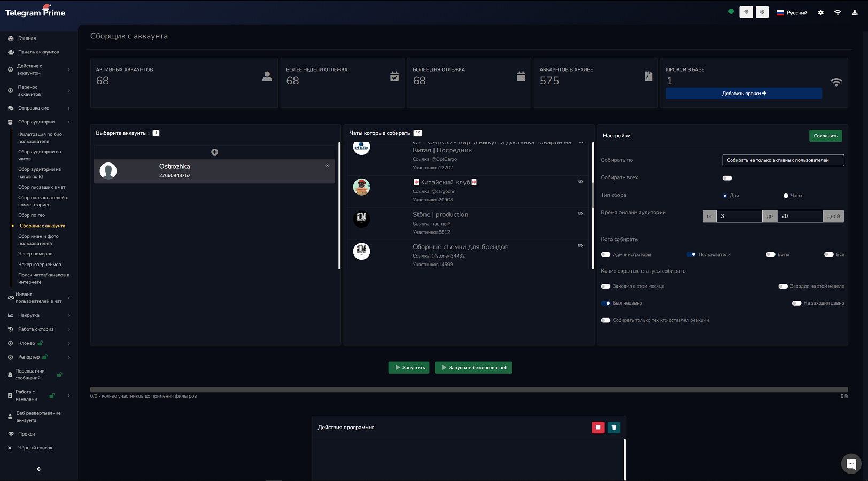Hide the Китайский клуб chat with the eye icon
This screenshot has width=868, height=481.
(580, 182)
